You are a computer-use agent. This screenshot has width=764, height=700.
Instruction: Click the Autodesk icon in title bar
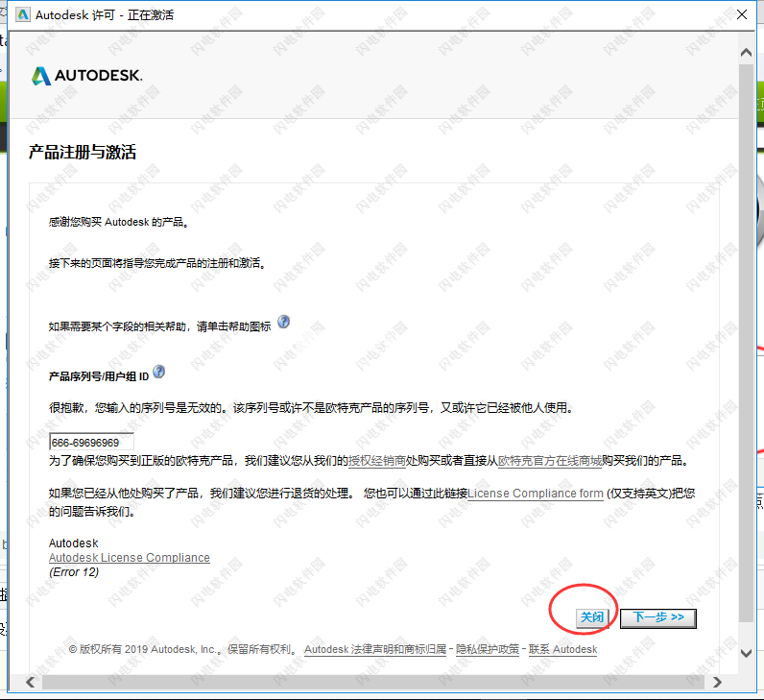click(x=23, y=14)
